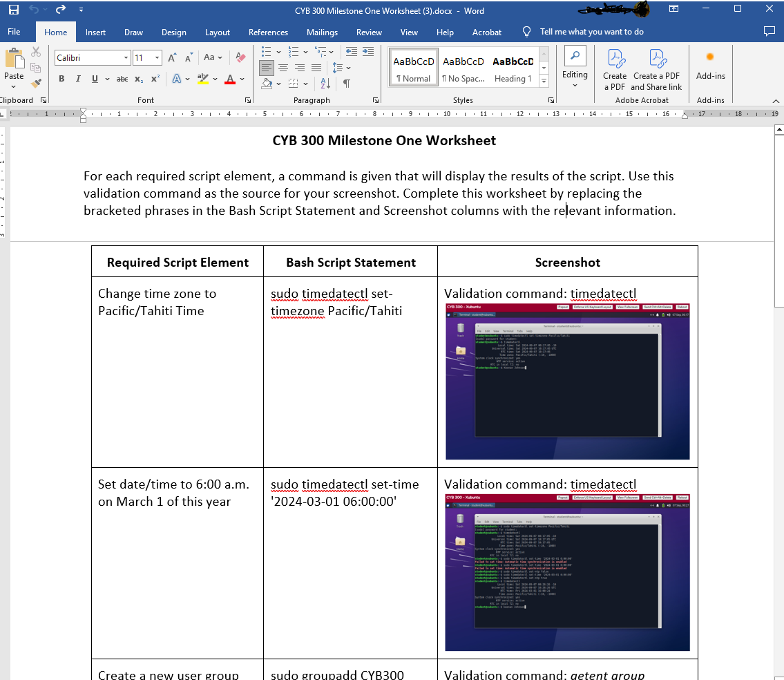Open the Comments speech bubble icon
Screen dimensions: 784x680
pos(769,32)
